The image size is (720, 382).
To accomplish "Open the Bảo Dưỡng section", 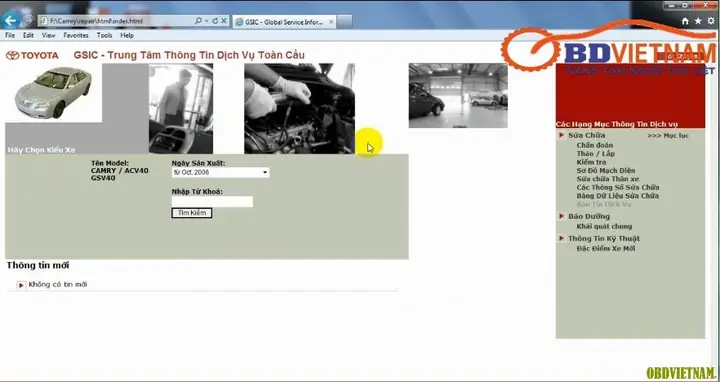I will (x=589, y=217).
